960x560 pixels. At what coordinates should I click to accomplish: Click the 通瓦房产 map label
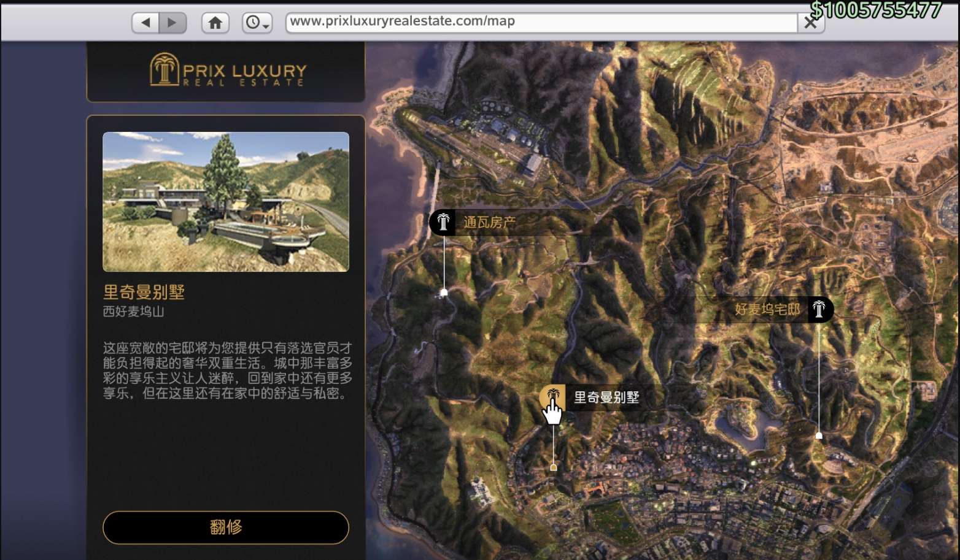coord(489,222)
